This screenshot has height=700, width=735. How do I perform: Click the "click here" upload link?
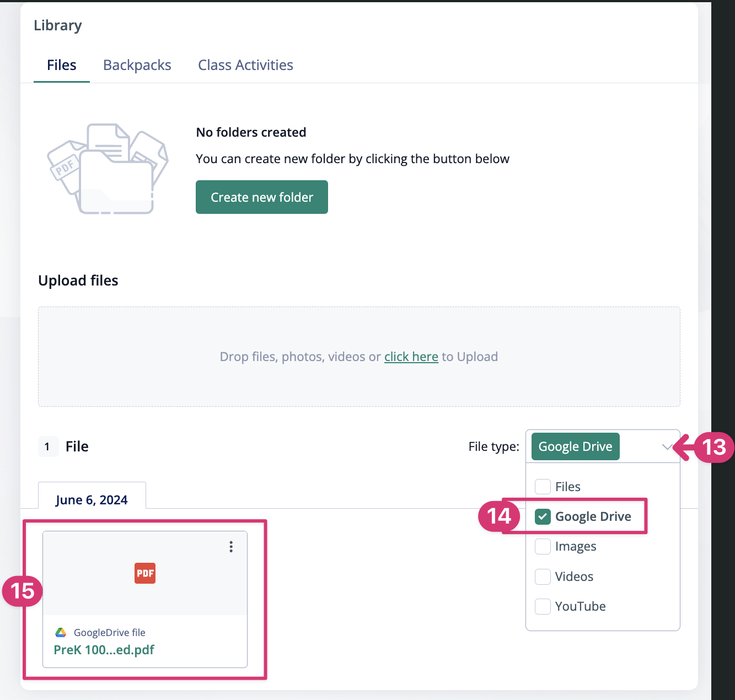click(x=411, y=357)
